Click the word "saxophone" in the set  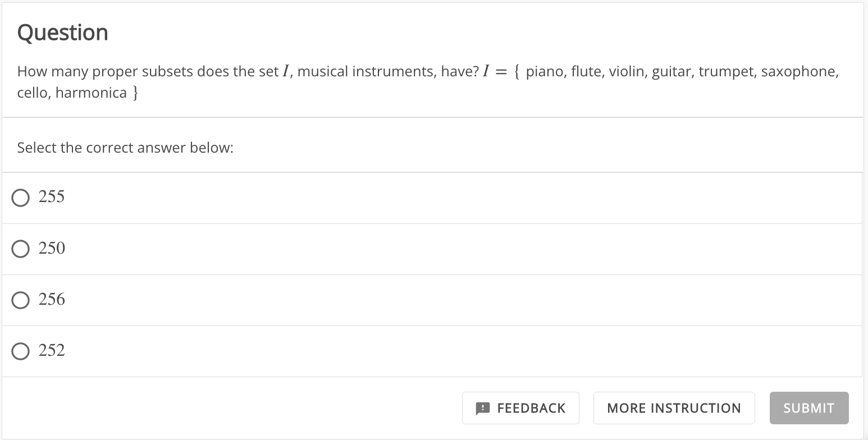click(x=798, y=72)
